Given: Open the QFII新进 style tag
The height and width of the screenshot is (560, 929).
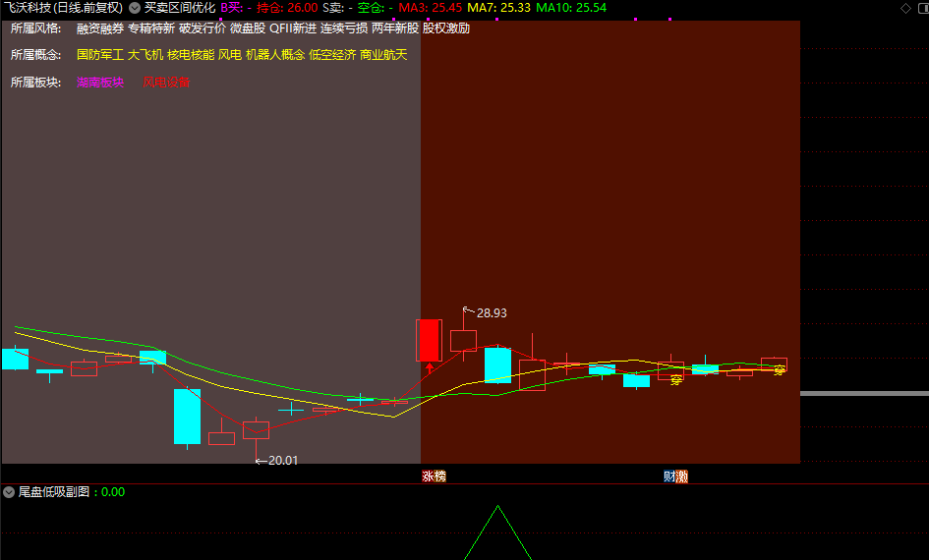Looking at the screenshot, I should 293,28.
